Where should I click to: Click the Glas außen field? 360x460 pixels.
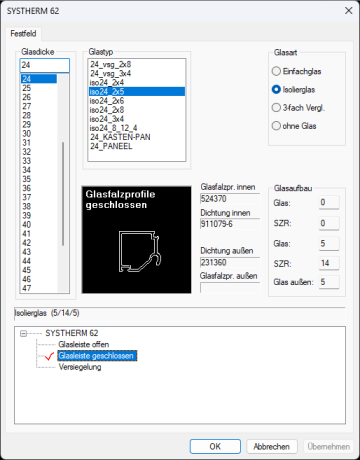329,282
